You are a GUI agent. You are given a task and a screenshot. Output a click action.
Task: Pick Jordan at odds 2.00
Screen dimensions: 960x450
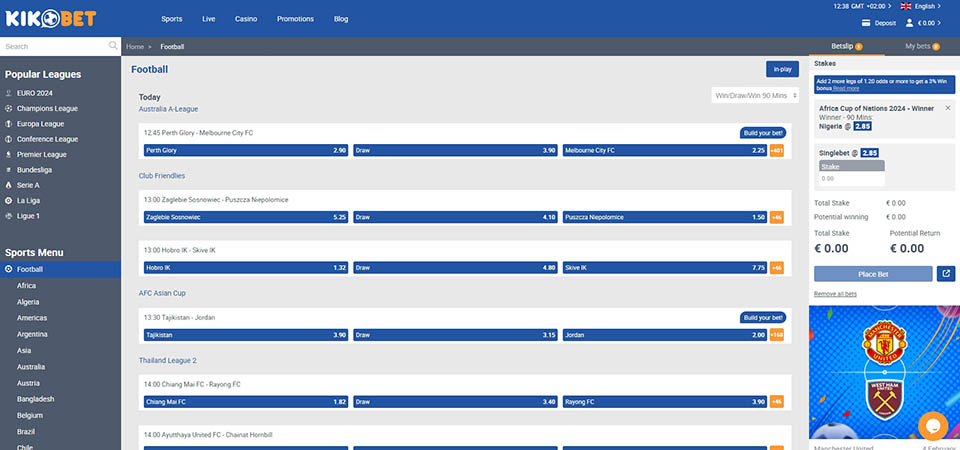(665, 335)
